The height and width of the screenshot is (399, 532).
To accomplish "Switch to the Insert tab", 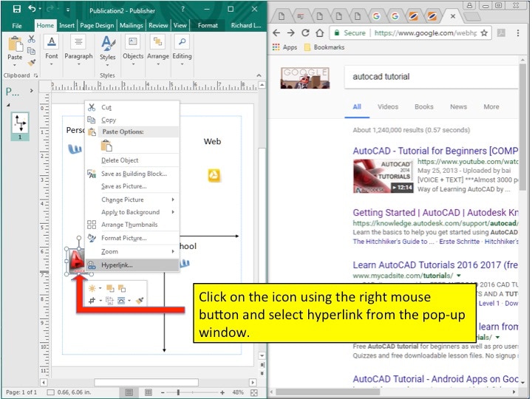I will 66,25.
